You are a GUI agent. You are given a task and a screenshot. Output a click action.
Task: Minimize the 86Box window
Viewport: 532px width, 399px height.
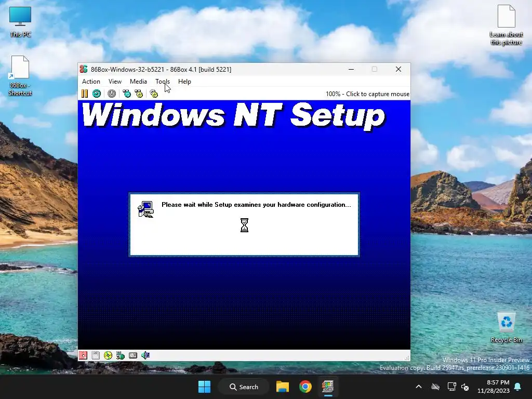352,69
